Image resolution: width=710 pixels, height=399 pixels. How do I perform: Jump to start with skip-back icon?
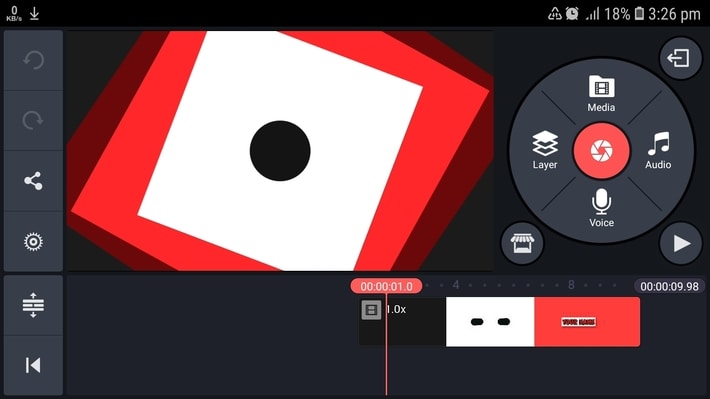34,365
